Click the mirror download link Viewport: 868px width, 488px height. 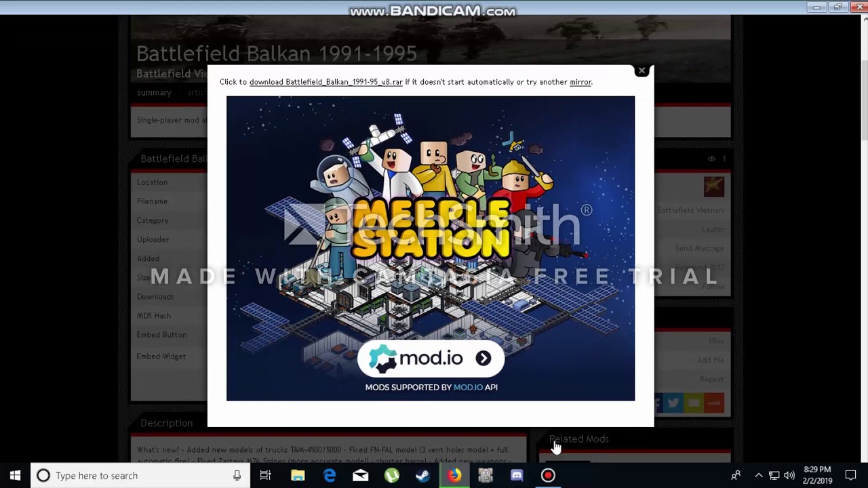pos(580,81)
